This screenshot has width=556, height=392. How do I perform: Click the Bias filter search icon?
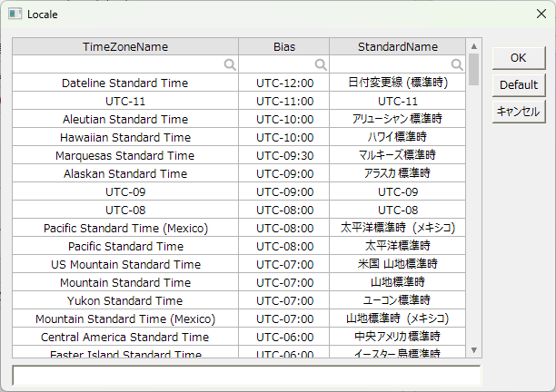(321, 64)
